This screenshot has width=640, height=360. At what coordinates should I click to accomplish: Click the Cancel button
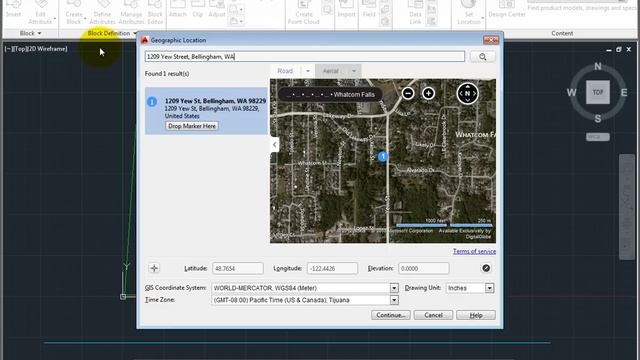click(433, 315)
